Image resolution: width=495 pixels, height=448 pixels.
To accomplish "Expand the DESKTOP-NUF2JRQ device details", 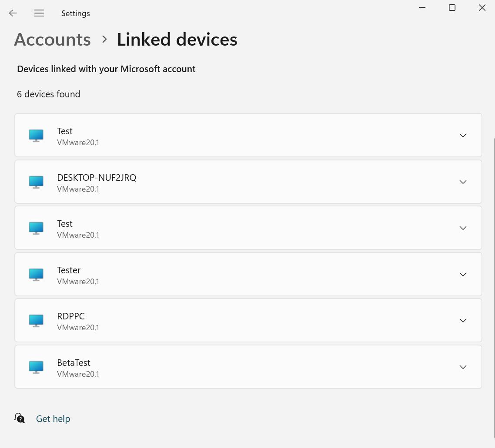I will pyautogui.click(x=463, y=182).
